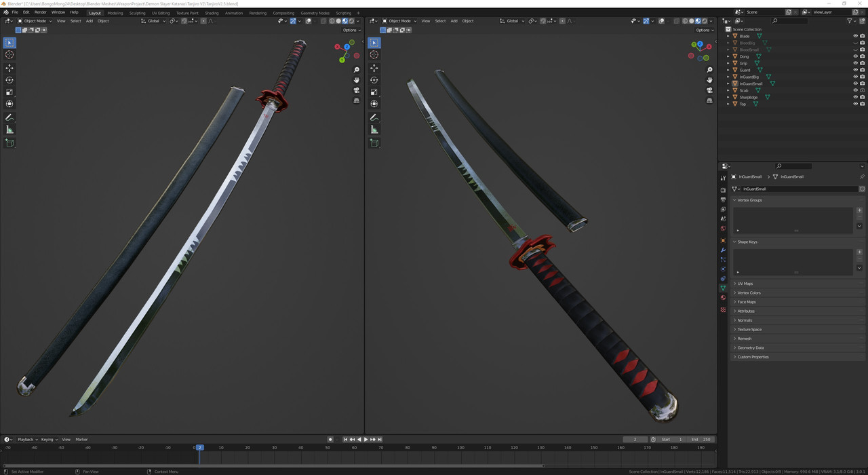Disable render for the Top object
Image resolution: width=868 pixels, height=475 pixels.
click(862, 104)
